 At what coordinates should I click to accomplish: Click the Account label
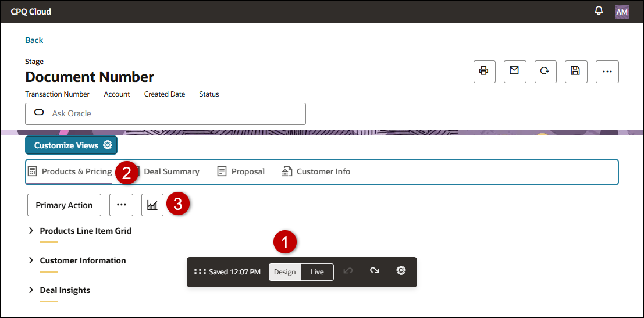tap(117, 94)
